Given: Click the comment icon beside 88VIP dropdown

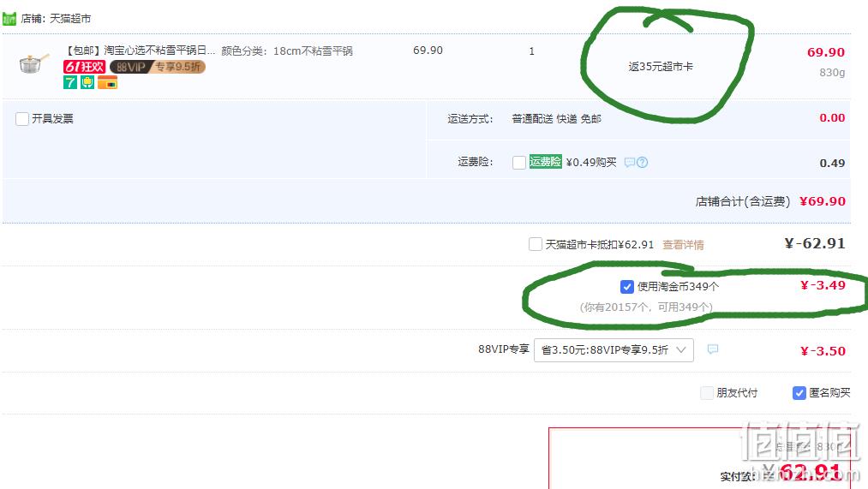Looking at the screenshot, I should click(x=713, y=349).
